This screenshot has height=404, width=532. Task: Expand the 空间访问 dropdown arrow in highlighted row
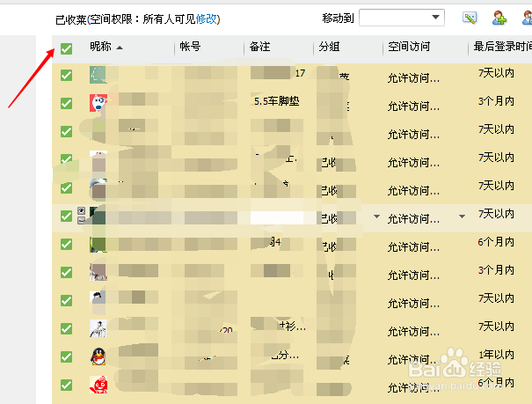coord(462,217)
